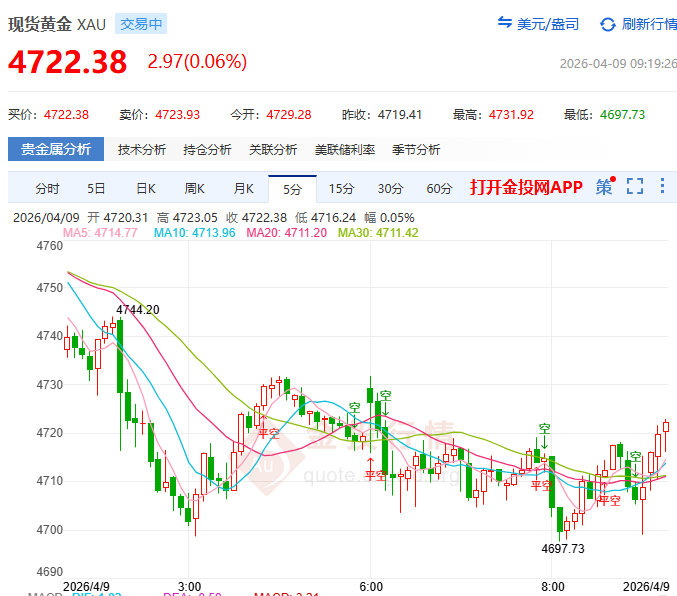This screenshot has height=596, width=677.
Task: Click the current price 4722.38 headline
Action: pyautogui.click(x=67, y=62)
